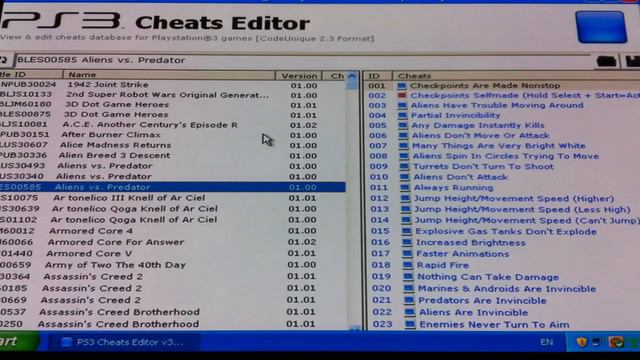This screenshot has width=640, height=360.
Task: Click the scroll up arrow of game list
Action: (x=352, y=76)
